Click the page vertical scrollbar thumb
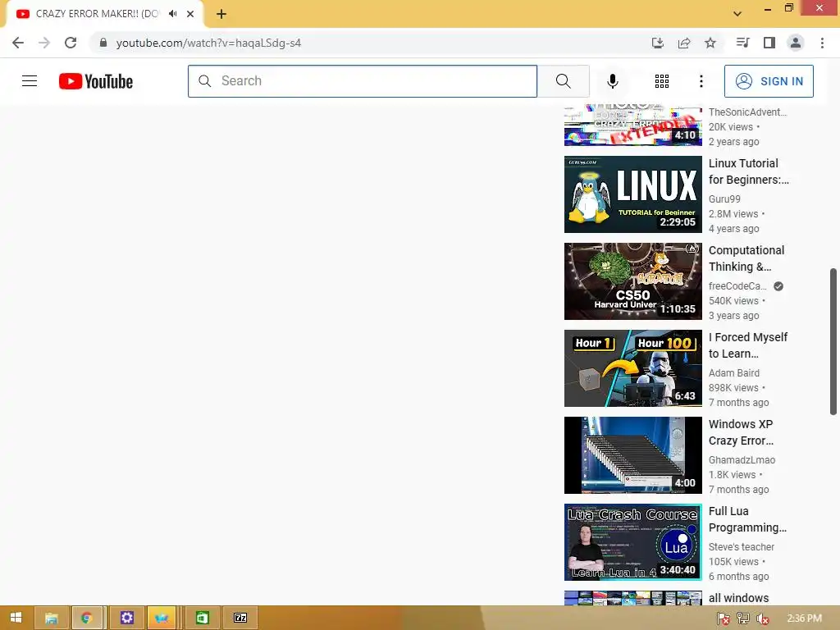The image size is (840, 630). tap(833, 341)
